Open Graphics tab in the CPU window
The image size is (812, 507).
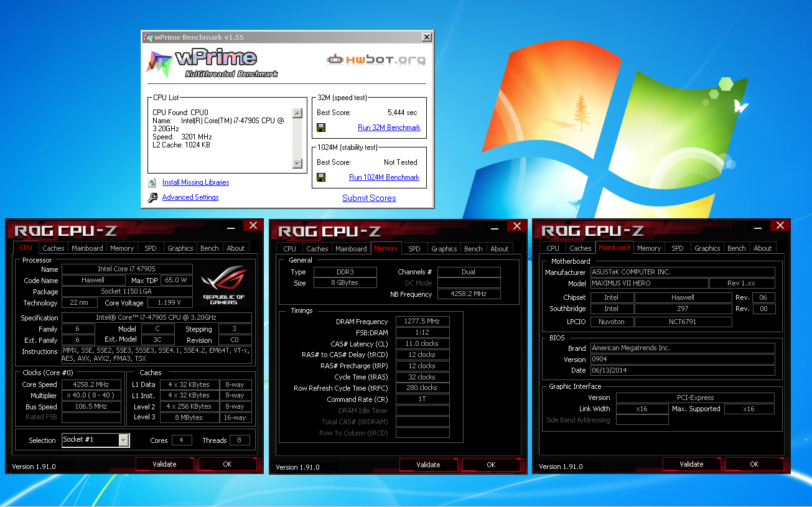pyautogui.click(x=180, y=248)
